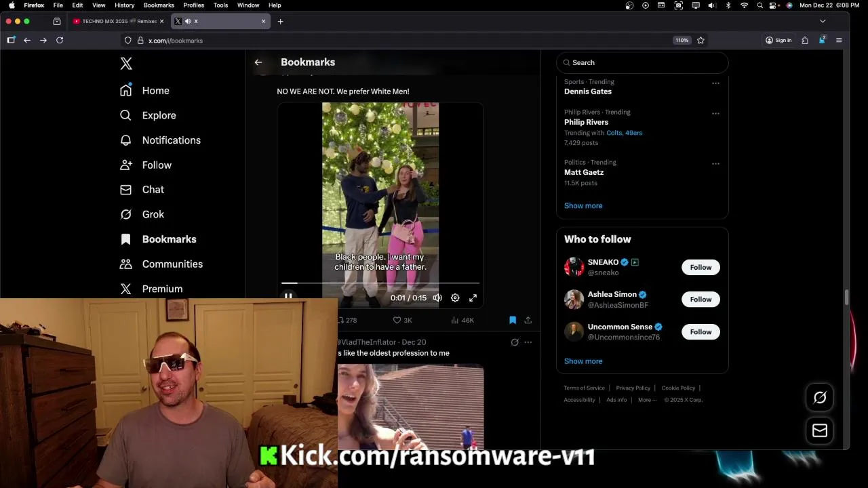Open Grok in the sidebar
Viewport: 868px width, 488px height.
pos(142,214)
